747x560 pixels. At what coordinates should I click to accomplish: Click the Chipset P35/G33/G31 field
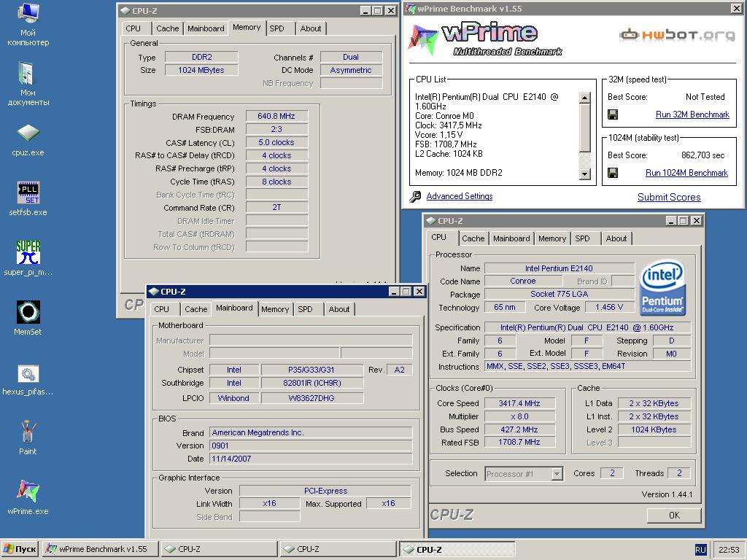point(311,370)
